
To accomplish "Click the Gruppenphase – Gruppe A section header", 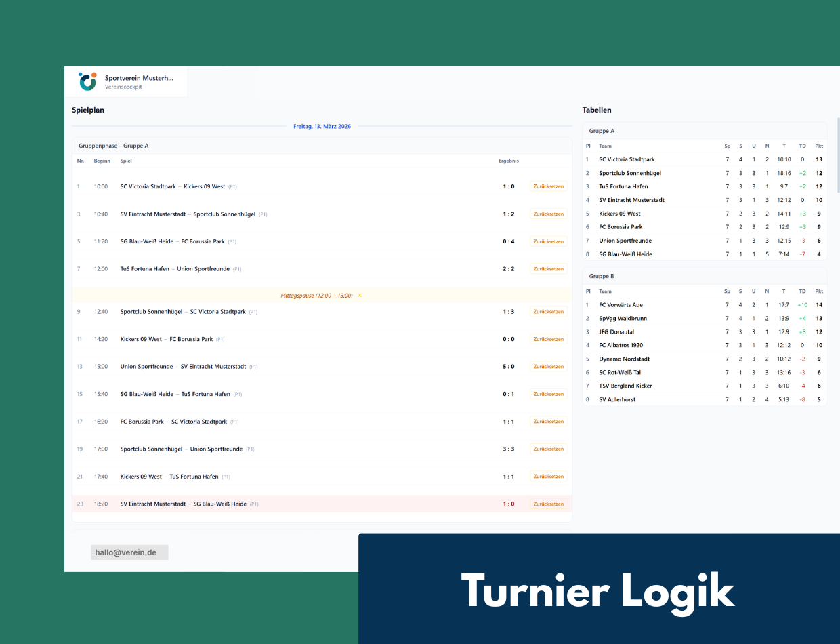I will tap(114, 146).
